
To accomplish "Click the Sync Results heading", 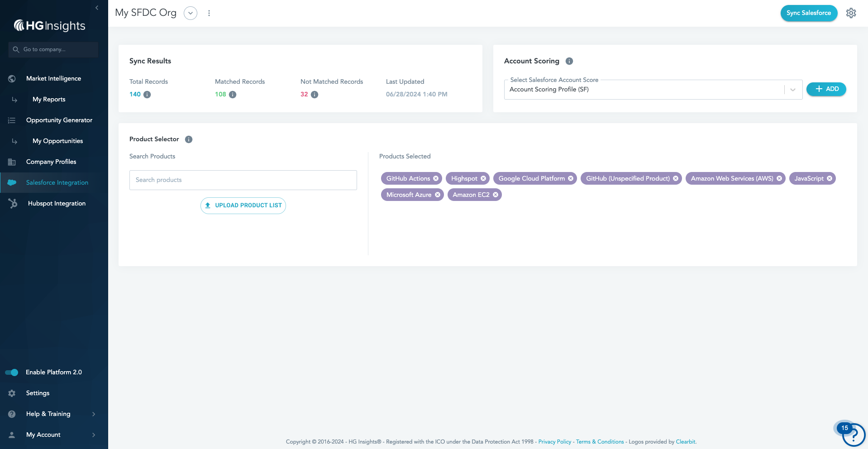I will click(x=150, y=61).
